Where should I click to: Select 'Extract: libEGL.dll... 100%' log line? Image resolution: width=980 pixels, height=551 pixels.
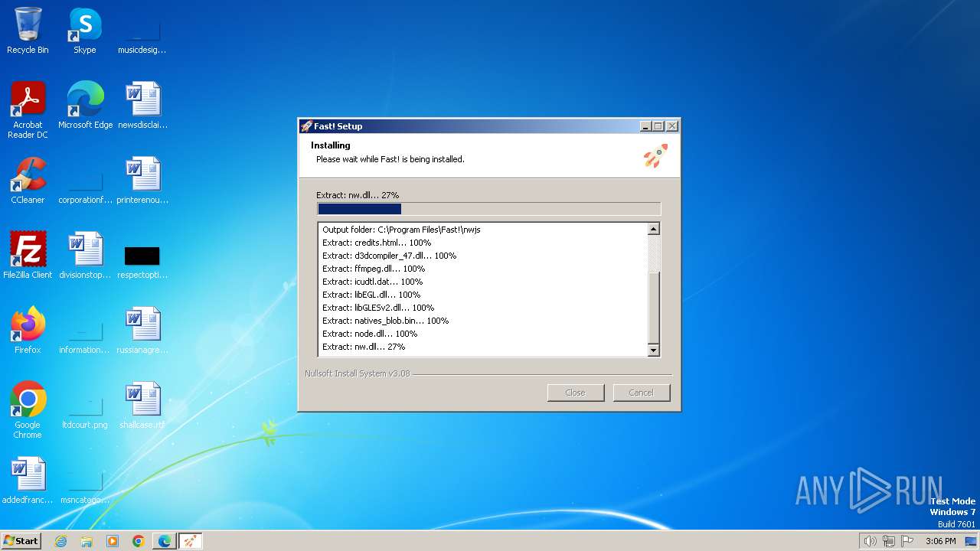pos(371,295)
